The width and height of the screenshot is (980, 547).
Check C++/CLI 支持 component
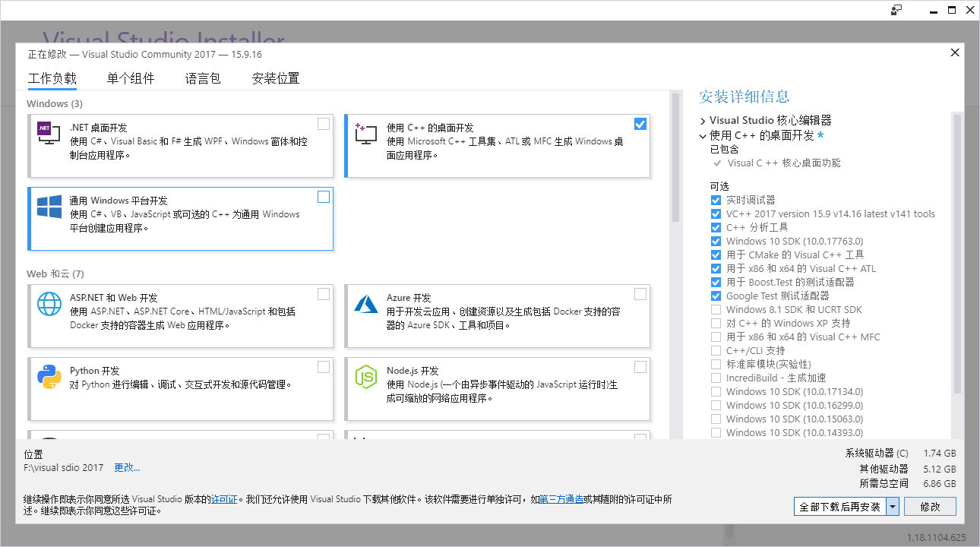pos(716,350)
